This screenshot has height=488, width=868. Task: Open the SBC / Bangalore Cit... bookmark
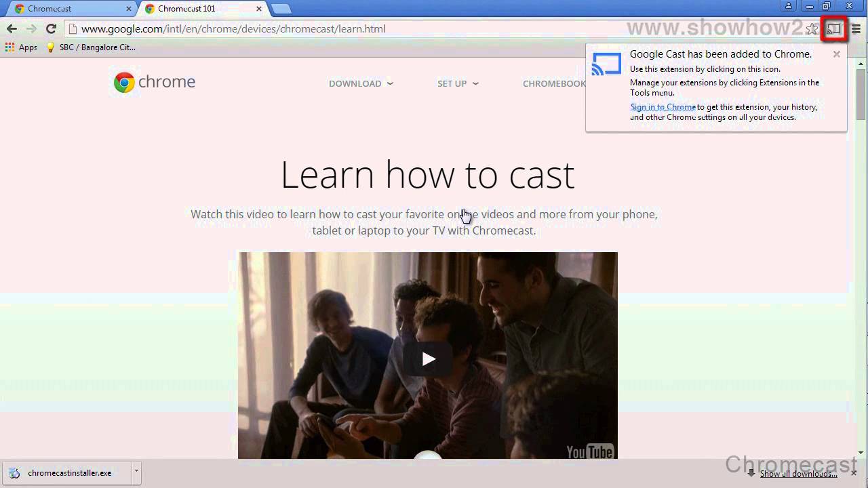click(90, 47)
